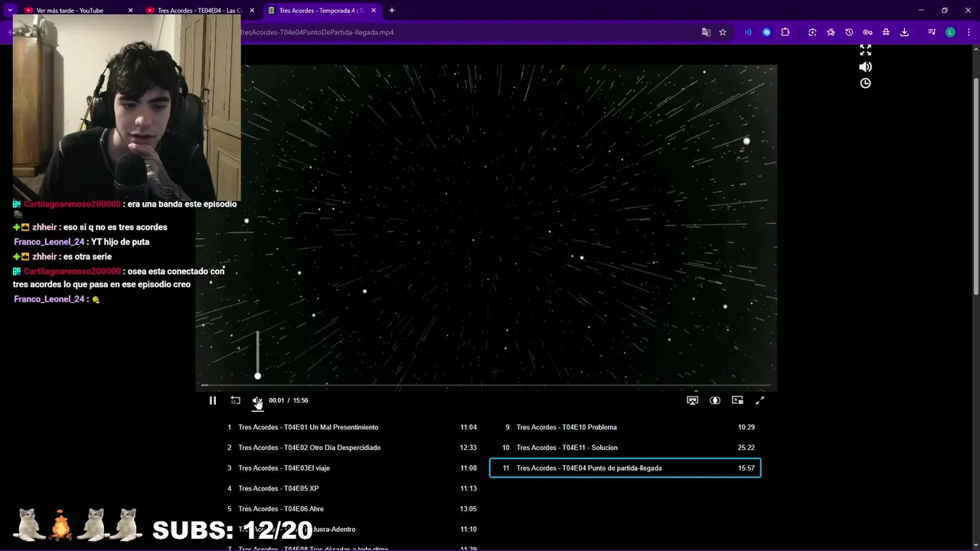Click the incognito hat-and-glasses toolbar icon

pyautogui.click(x=886, y=32)
